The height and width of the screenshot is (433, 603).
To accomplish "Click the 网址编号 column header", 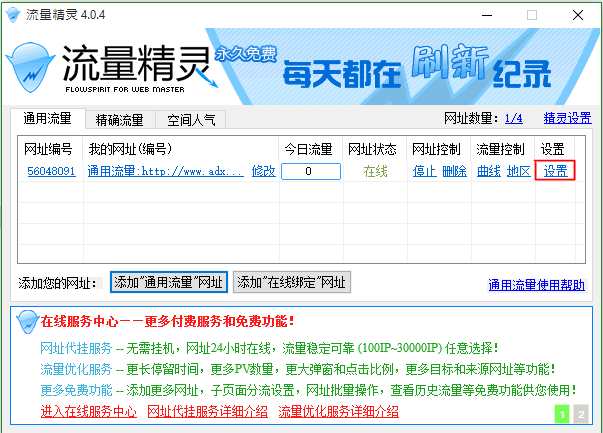I will pos(48,149).
